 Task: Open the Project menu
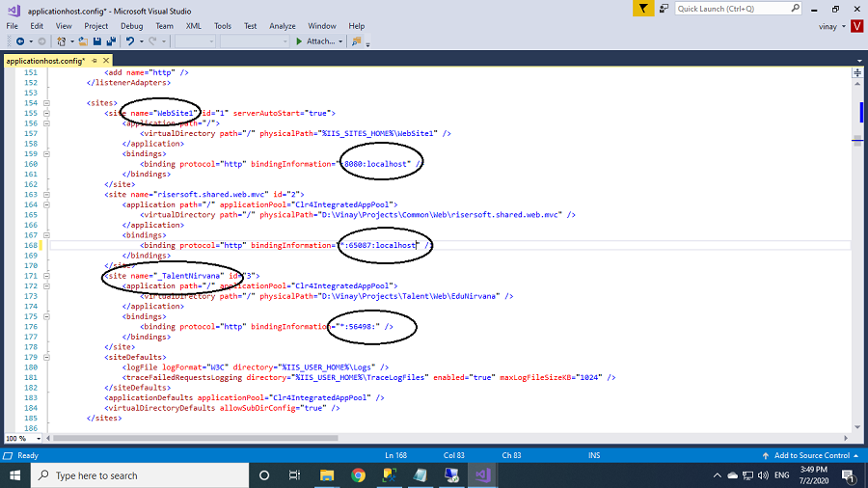[95, 26]
